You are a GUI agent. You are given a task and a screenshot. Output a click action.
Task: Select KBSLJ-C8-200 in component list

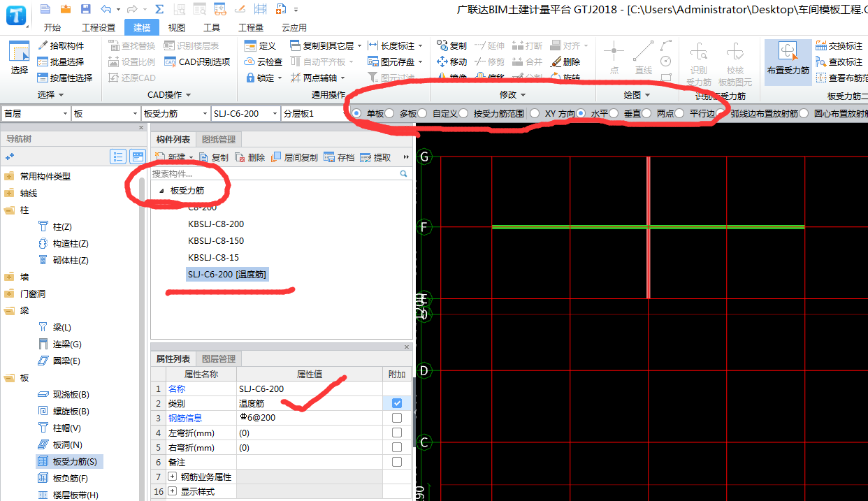tap(216, 224)
